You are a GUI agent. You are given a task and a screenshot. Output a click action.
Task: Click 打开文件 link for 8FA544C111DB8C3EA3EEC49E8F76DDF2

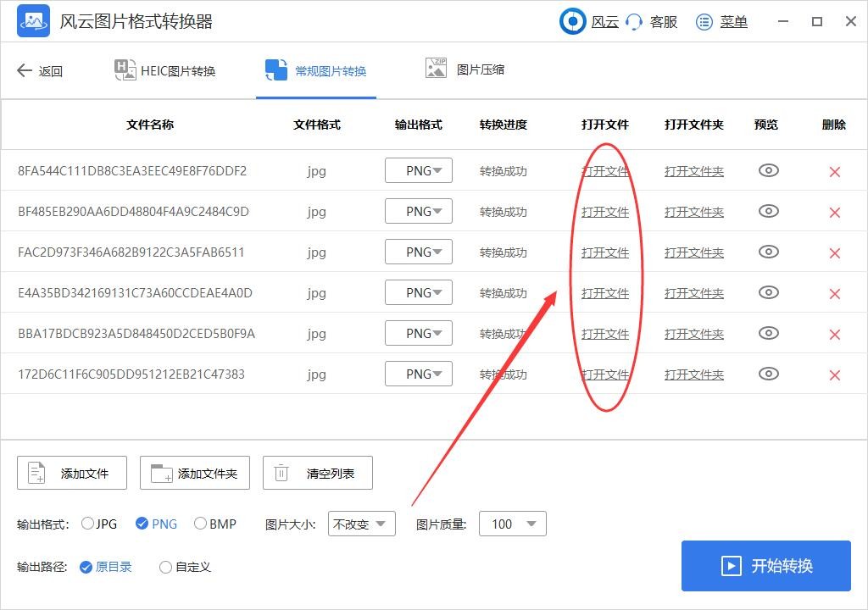[605, 171]
